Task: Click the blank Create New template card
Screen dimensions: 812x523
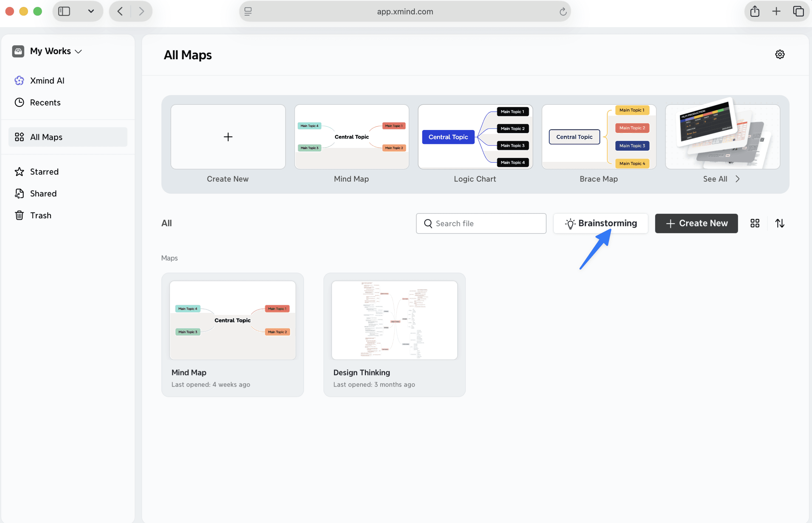Action: coord(228,137)
